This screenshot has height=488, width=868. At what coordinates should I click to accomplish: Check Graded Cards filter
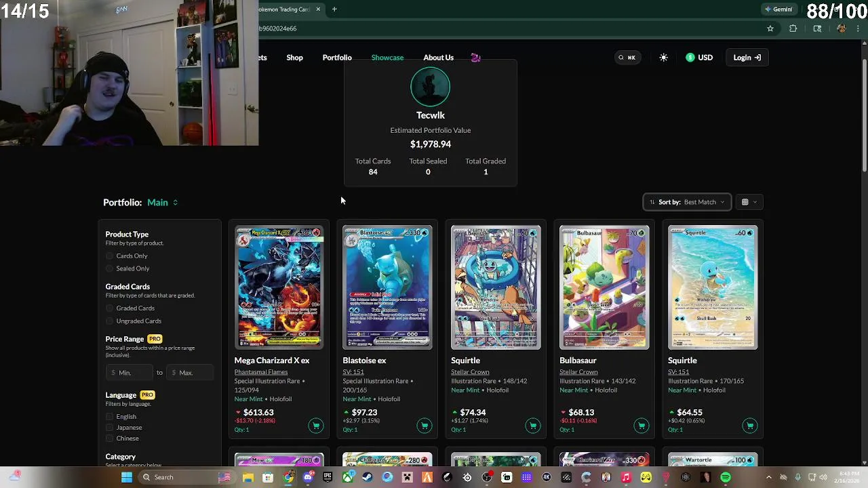pyautogui.click(x=110, y=308)
